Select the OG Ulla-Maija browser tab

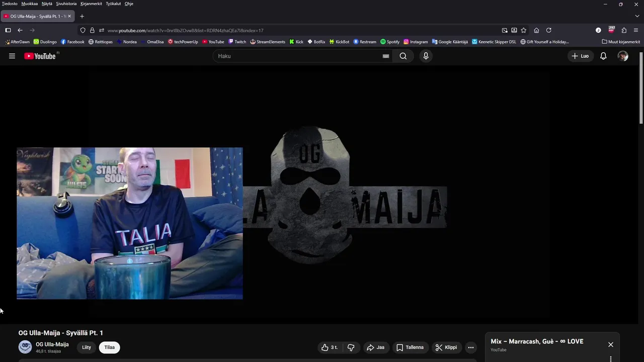pyautogui.click(x=38, y=16)
